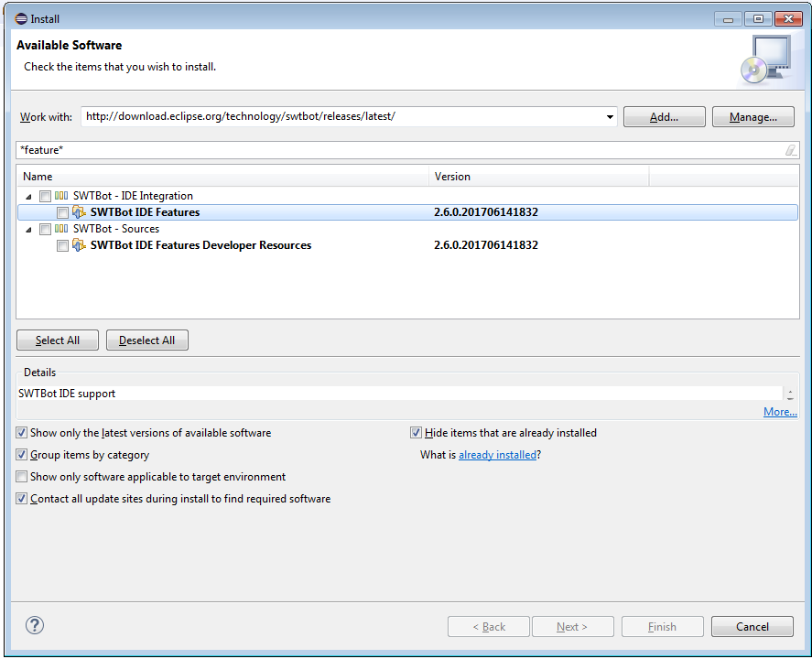Select the SWTBot - IDE Integration row
Image resolution: width=812 pixels, height=659 pixels.
pos(407,196)
